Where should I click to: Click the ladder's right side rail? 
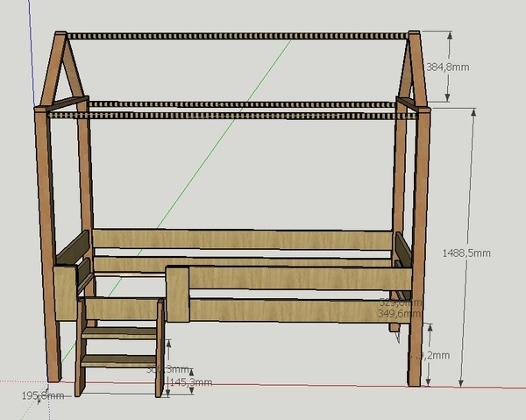(x=161, y=351)
